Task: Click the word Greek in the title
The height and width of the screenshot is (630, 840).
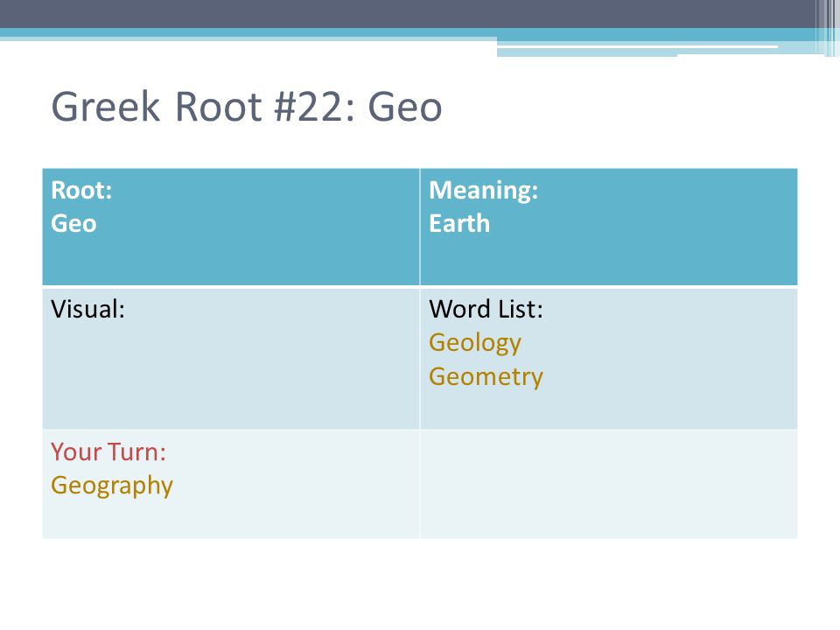Action: (x=106, y=107)
